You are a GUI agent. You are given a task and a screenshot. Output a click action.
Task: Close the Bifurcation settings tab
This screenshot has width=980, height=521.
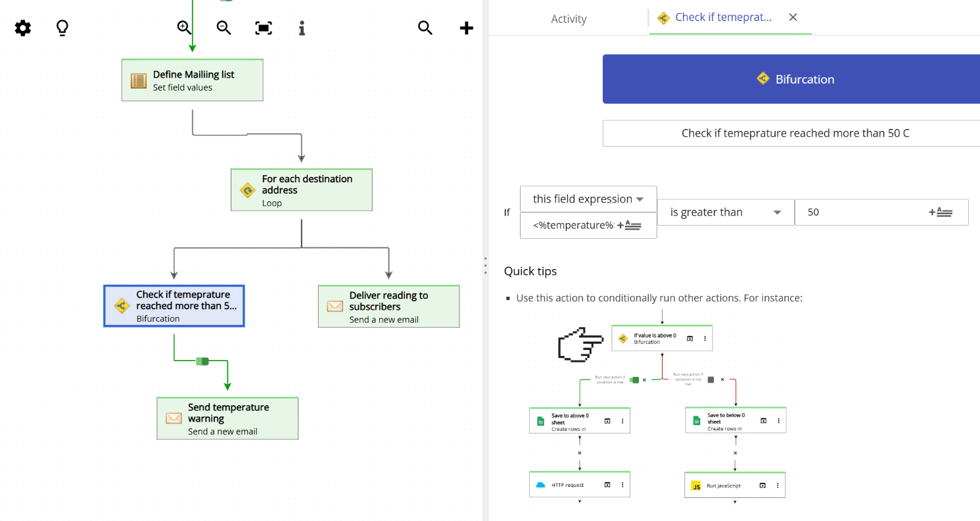792,17
